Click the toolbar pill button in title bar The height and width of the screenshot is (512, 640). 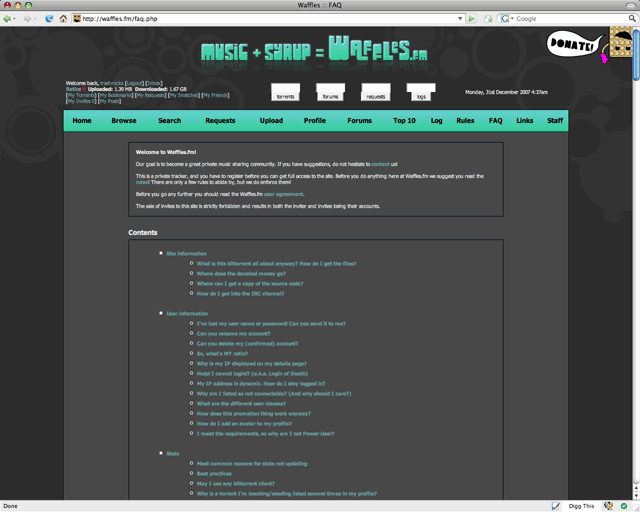[x=631, y=5]
